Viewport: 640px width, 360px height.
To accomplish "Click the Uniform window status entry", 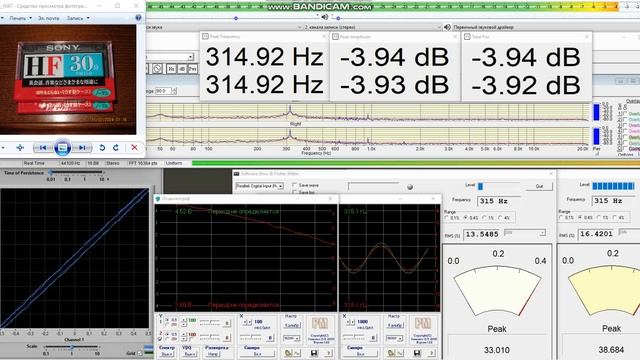I will (x=174, y=163).
